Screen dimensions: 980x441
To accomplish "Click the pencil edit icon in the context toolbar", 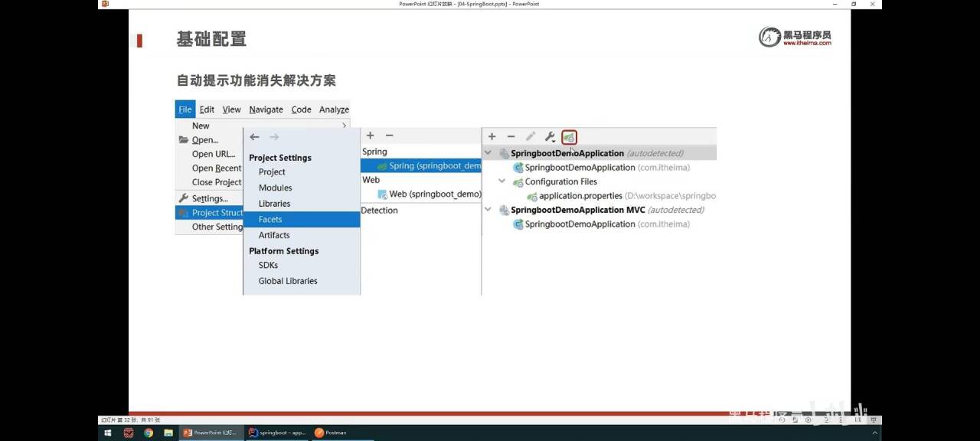I will (530, 137).
